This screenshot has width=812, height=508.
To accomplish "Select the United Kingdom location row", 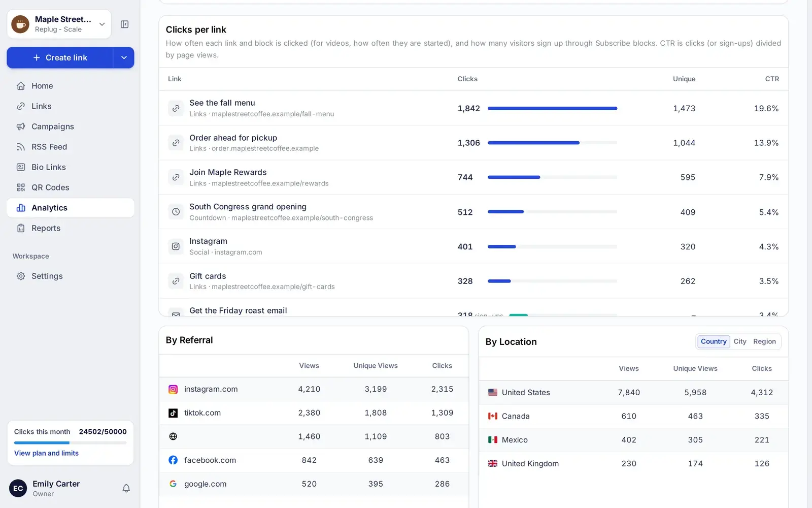I will click(x=633, y=463).
